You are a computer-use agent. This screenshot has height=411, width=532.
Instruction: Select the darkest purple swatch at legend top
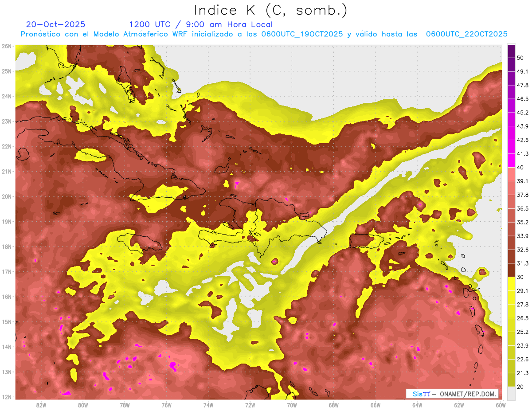511,51
